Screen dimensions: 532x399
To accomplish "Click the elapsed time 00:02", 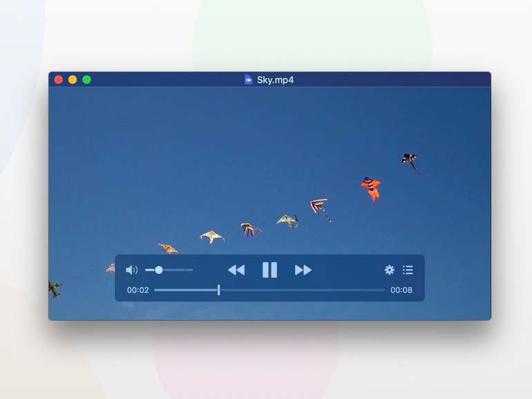I will point(137,290).
